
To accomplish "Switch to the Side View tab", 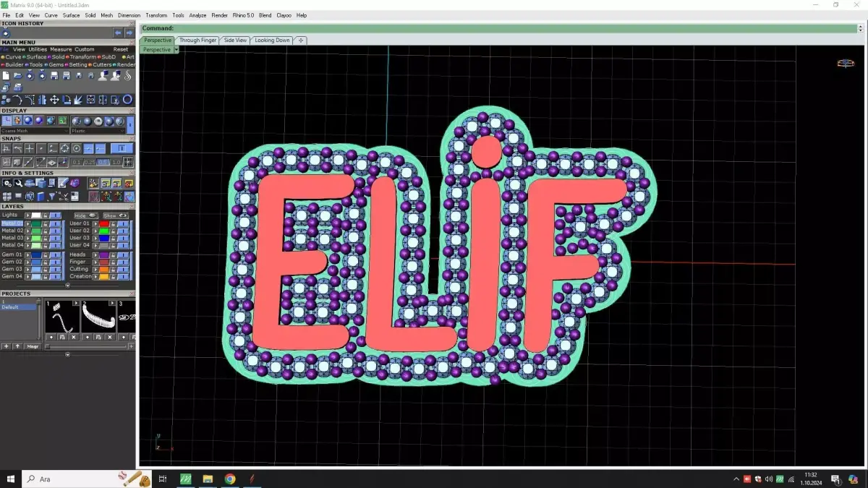I will pyautogui.click(x=235, y=40).
